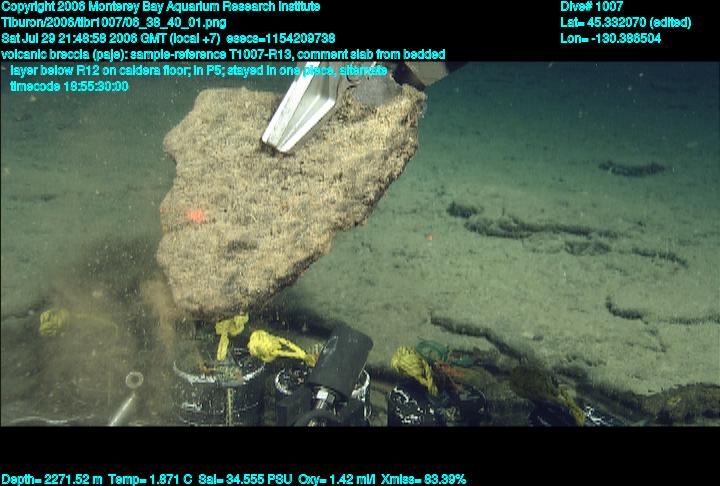Click the Lon= -130.386504 reading
720x486 pixels.
pos(611,38)
